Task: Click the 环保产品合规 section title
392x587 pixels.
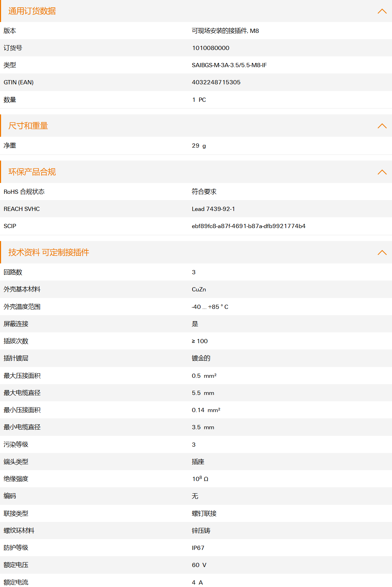Action: (32, 172)
